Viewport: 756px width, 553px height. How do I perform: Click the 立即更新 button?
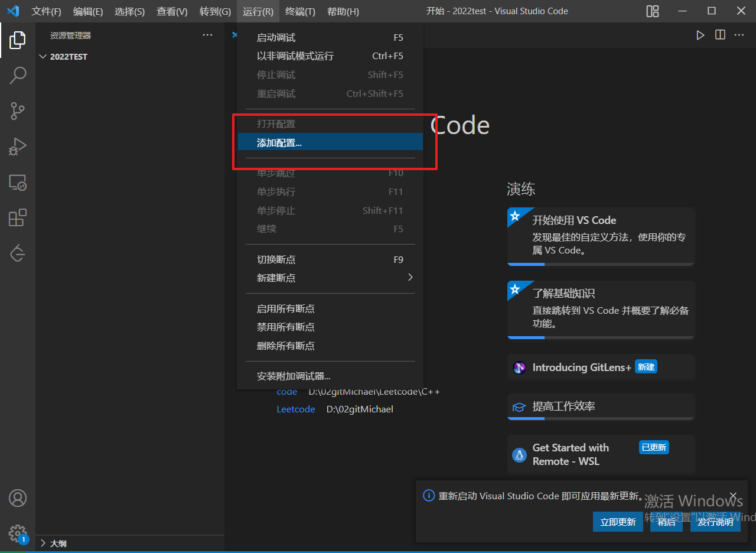[618, 522]
